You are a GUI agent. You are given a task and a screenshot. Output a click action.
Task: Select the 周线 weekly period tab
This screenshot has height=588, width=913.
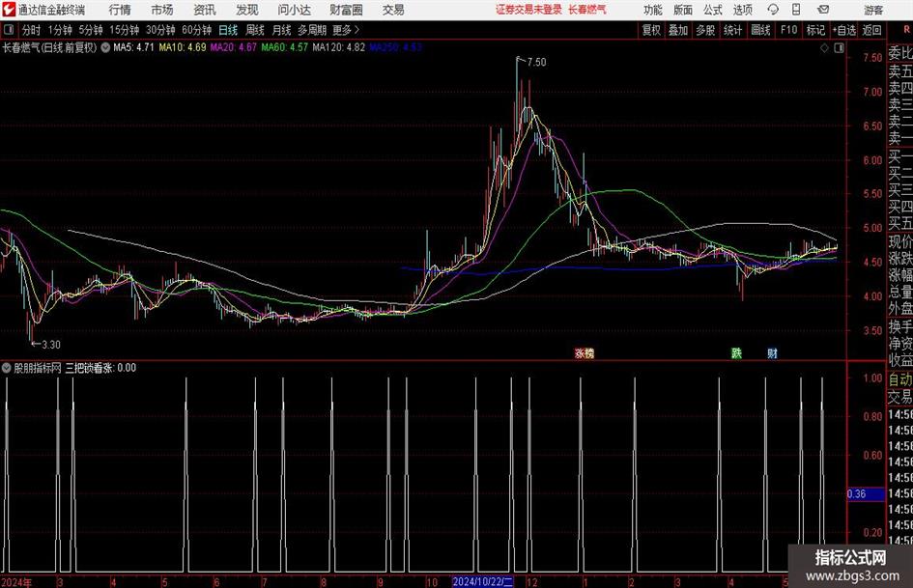(x=255, y=30)
